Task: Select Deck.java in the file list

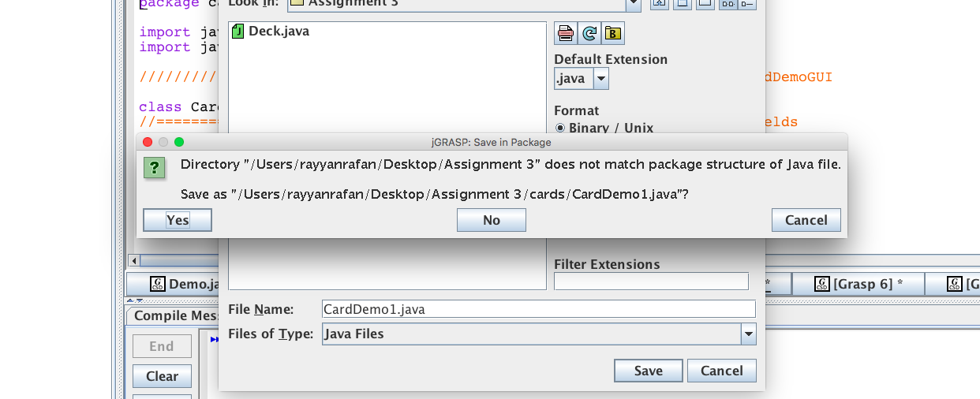Action: (271, 32)
